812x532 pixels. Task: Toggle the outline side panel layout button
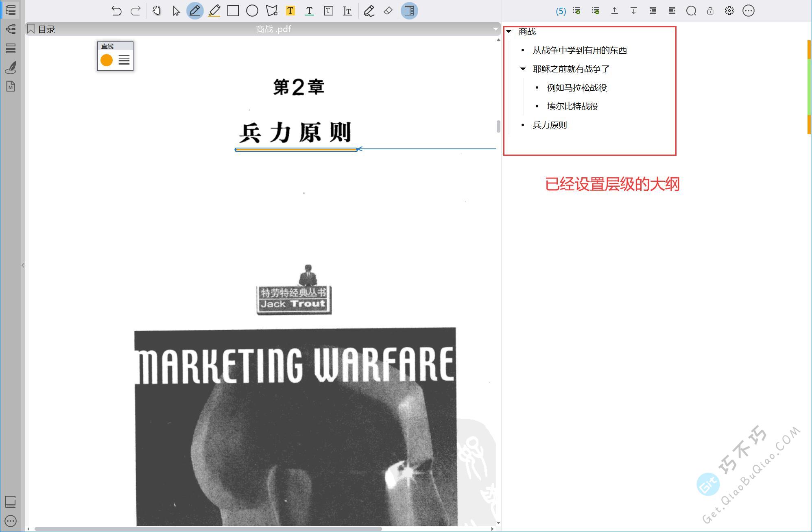409,11
